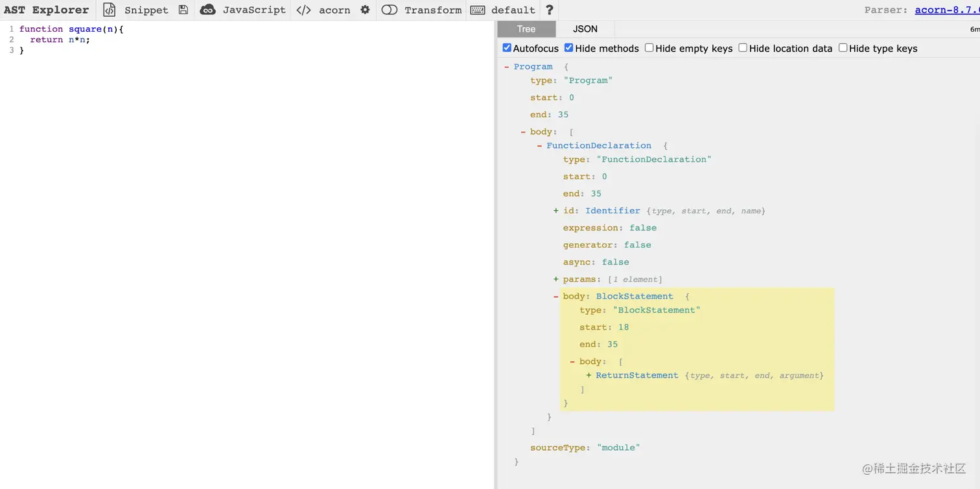The width and height of the screenshot is (980, 489).
Task: Collapse the FunctionDeclaration node
Action: coord(539,146)
